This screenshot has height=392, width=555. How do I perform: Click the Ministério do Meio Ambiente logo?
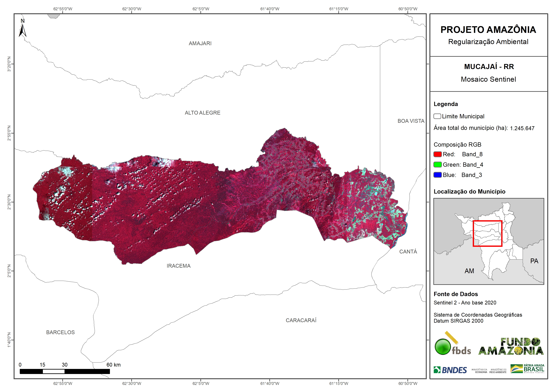tap(498, 371)
